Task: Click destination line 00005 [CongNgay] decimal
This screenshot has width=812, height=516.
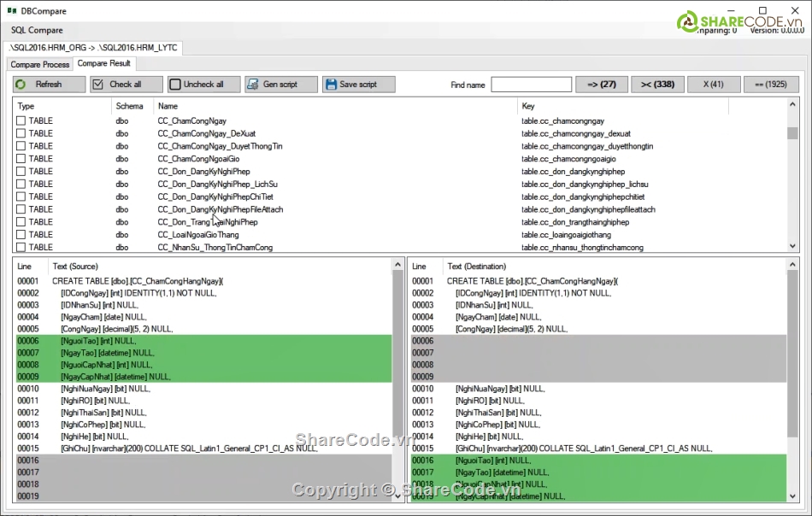Action: [512, 329]
